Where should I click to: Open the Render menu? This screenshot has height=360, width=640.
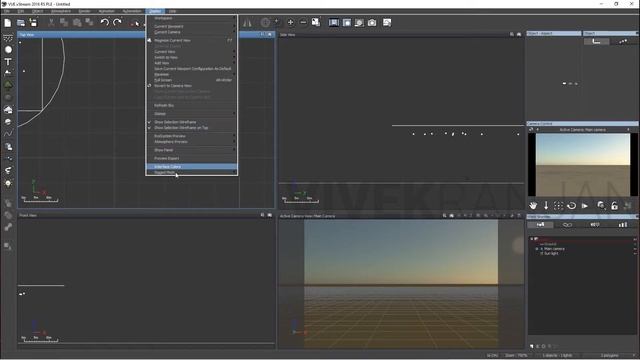(84, 11)
